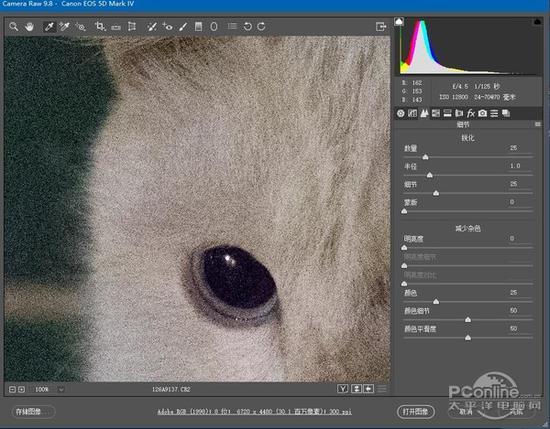Toggle full screen mode icon

pyautogui.click(x=381, y=26)
